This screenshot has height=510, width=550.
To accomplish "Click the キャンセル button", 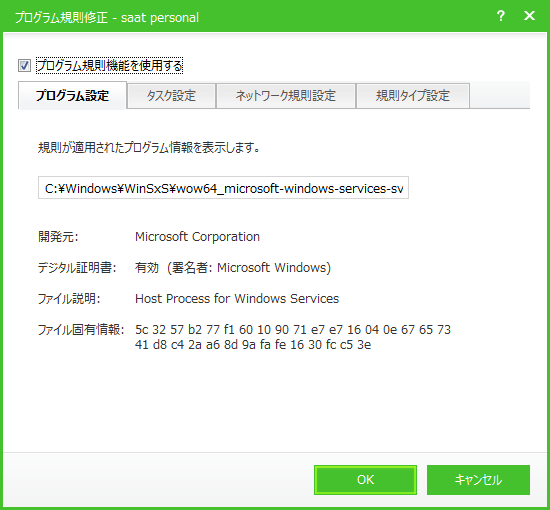I will point(478,480).
